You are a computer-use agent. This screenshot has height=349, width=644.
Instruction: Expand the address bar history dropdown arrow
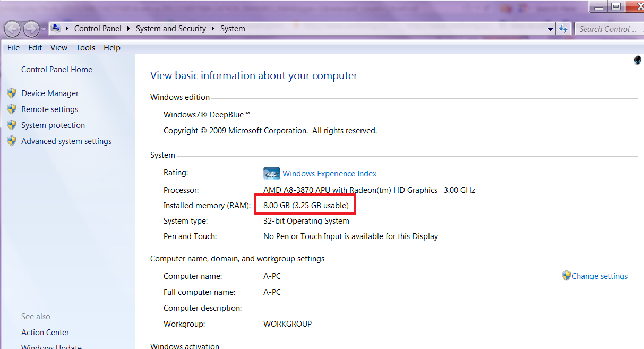[x=551, y=29]
